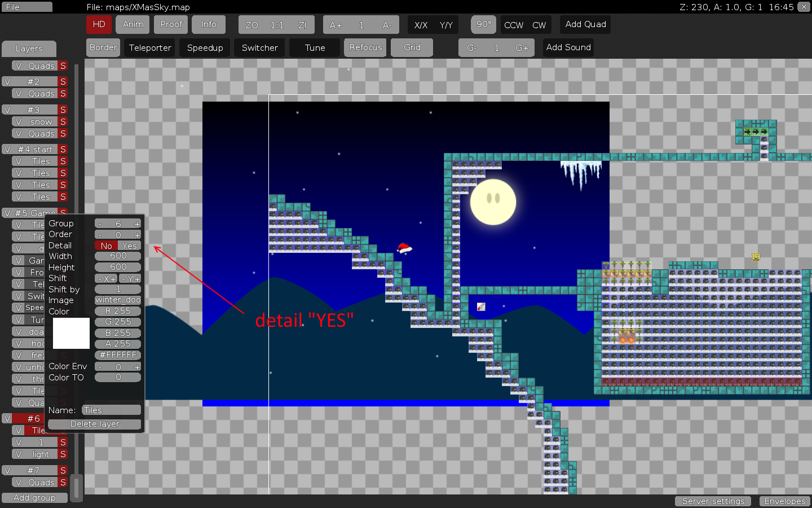Toggle the Grid overlay
The height and width of the screenshot is (508, 812).
click(x=412, y=47)
